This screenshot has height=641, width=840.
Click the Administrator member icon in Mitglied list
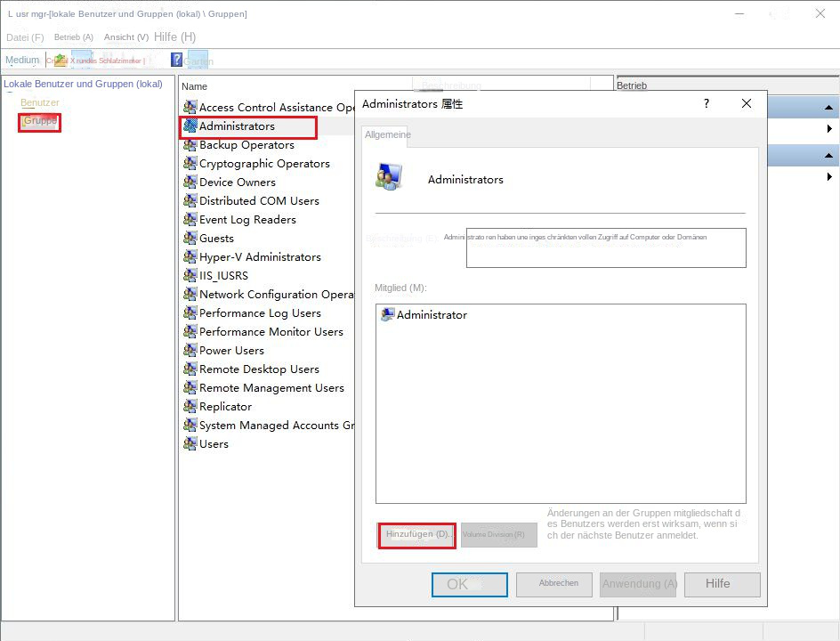[x=386, y=313]
